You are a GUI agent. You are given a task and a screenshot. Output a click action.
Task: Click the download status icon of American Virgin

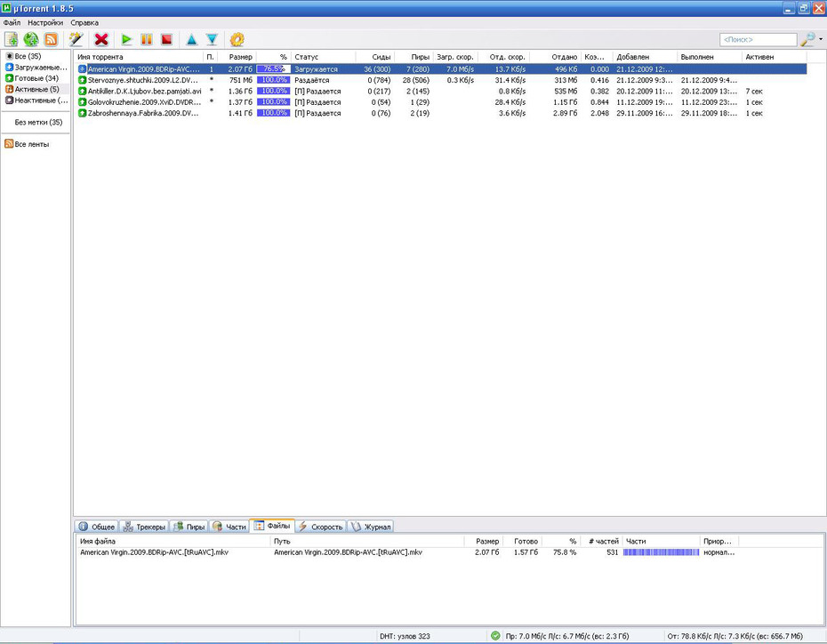pyautogui.click(x=83, y=69)
